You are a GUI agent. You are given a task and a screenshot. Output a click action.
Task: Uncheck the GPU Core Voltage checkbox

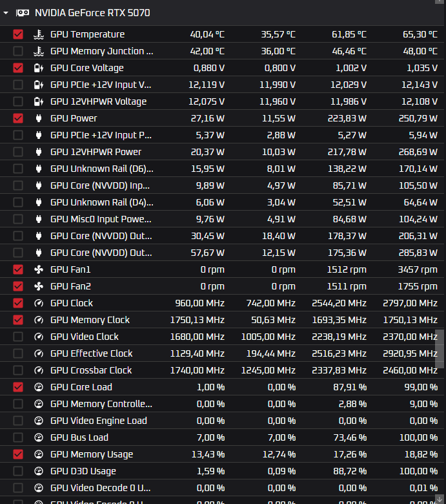coord(18,68)
